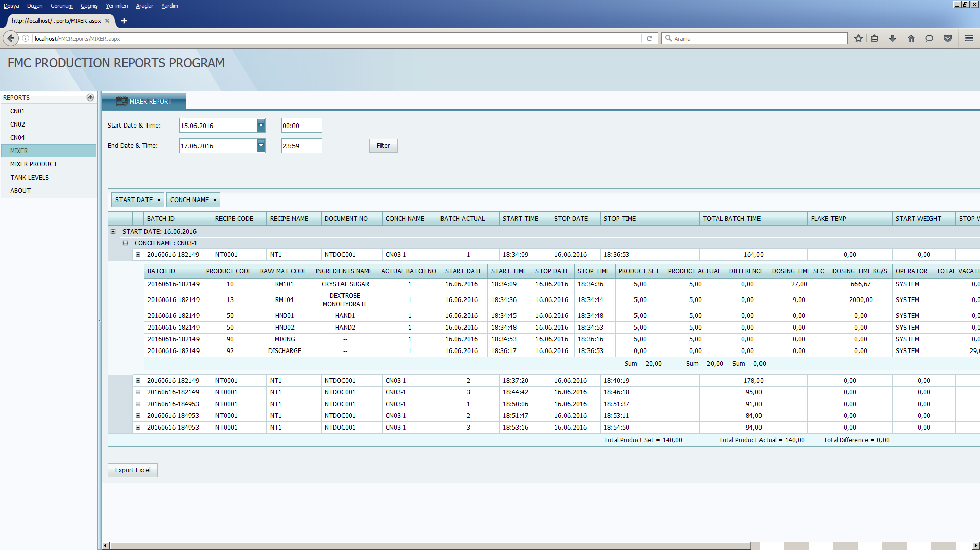Image resolution: width=980 pixels, height=551 pixels.
Task: Click the browser back arrow
Action: click(x=11, y=38)
